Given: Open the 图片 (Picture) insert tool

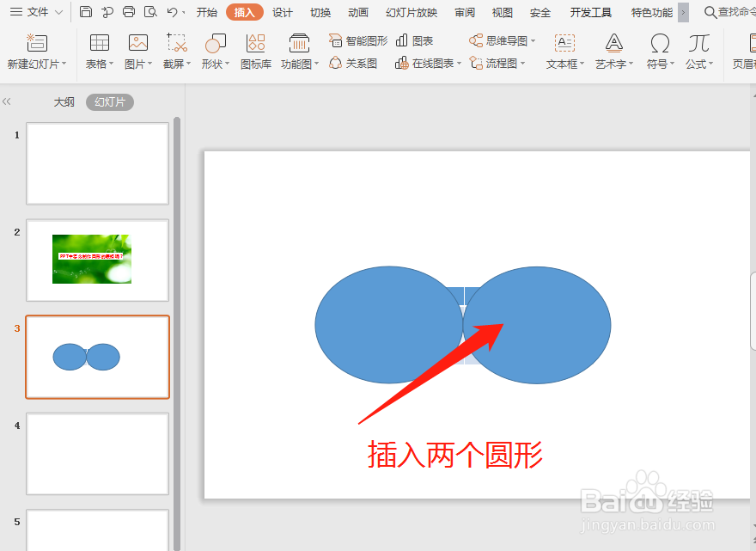Looking at the screenshot, I should click(137, 52).
